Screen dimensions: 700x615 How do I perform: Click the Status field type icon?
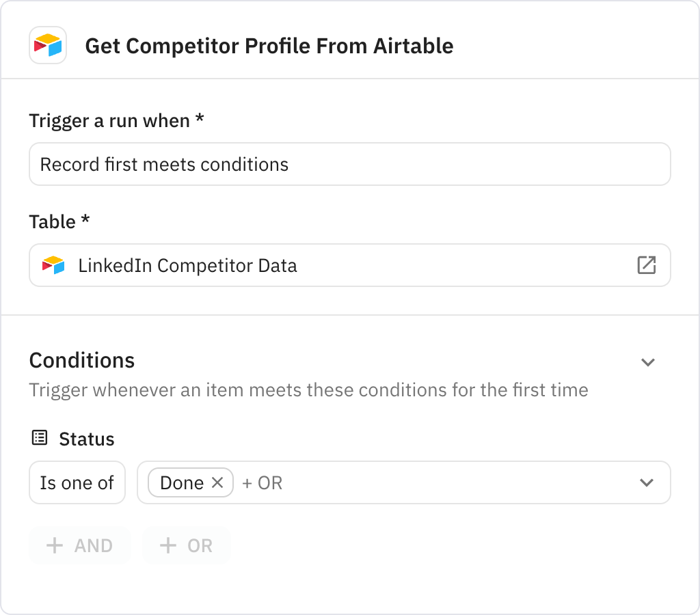point(38,438)
